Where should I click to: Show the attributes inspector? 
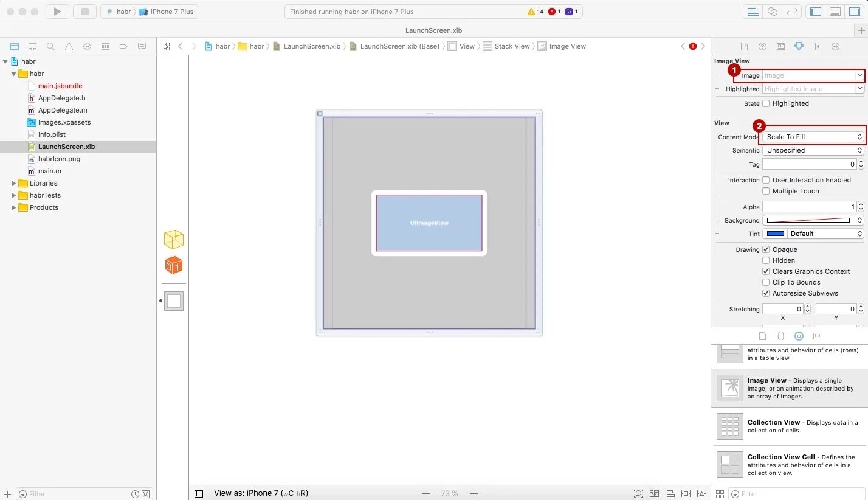tap(799, 46)
